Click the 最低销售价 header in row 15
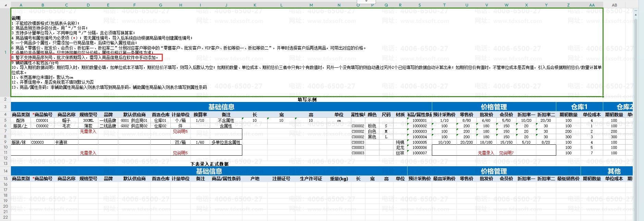The width and height of the screenshot is (644, 221). tap(568, 179)
